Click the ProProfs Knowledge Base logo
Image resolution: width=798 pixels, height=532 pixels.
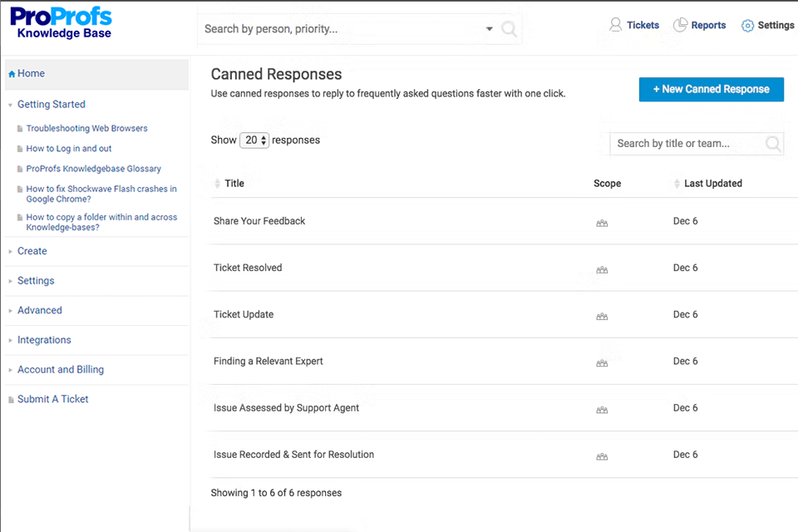[x=61, y=23]
